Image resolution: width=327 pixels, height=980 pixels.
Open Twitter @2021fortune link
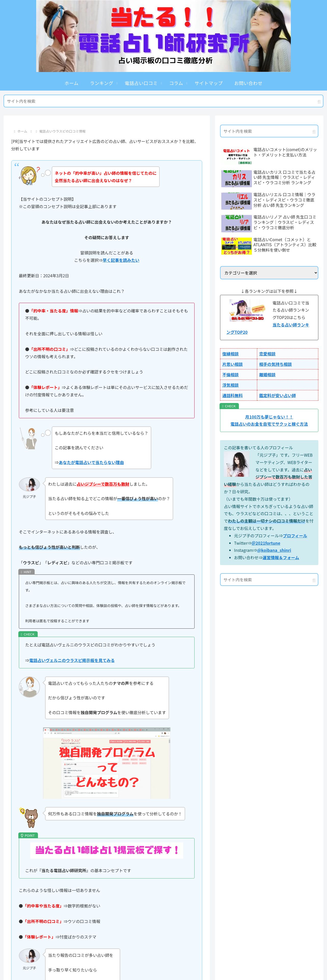tap(266, 543)
